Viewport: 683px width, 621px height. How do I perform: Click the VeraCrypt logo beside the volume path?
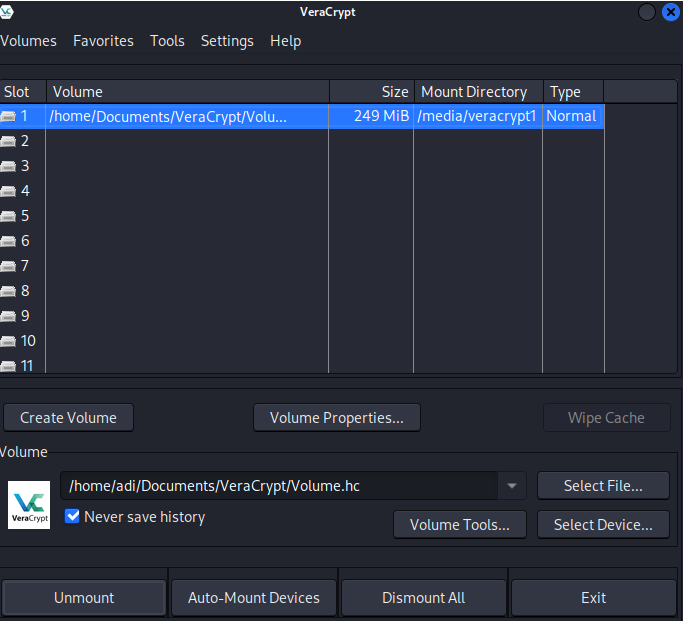[x=29, y=505]
